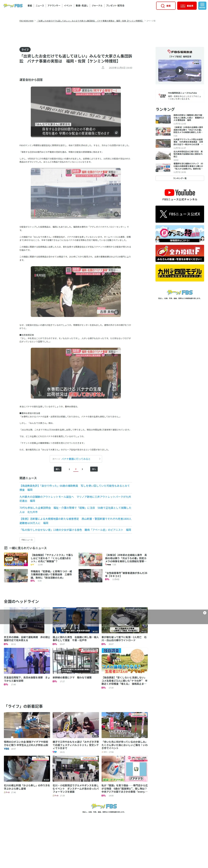The width and height of the screenshot is (208, 868).
Task: Open next page バナナ農園に行ってみると link
Action: [x=76, y=459]
